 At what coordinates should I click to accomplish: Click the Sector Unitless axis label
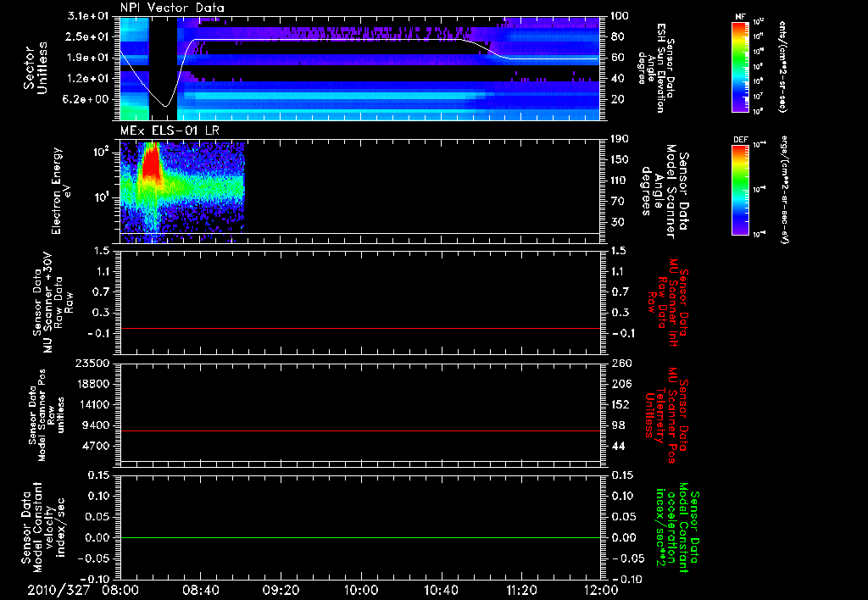click(36, 68)
